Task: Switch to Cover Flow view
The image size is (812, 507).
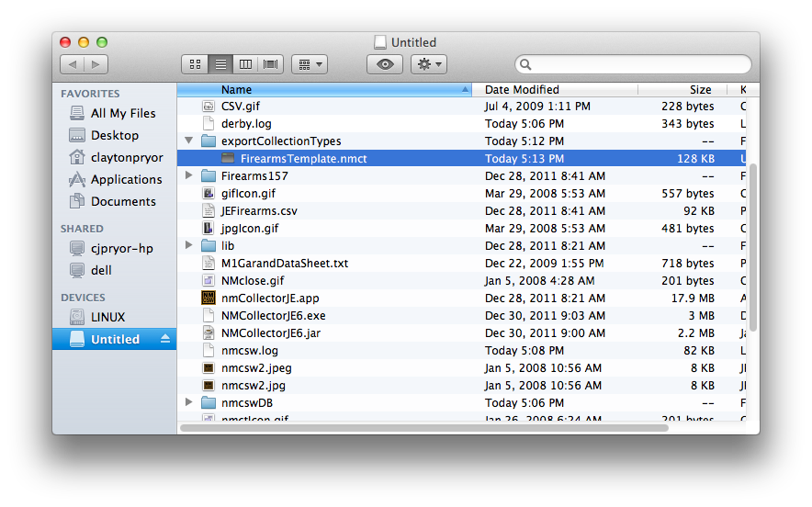Action: (x=271, y=64)
